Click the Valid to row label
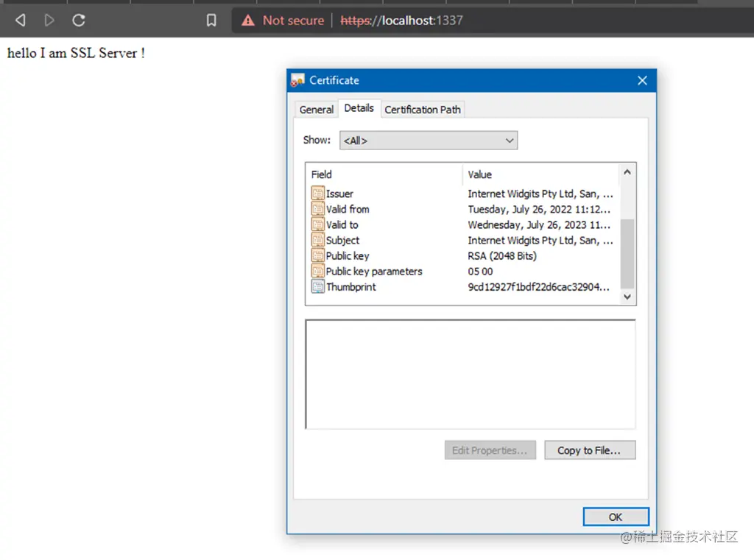The width and height of the screenshot is (754, 560). pos(342,224)
